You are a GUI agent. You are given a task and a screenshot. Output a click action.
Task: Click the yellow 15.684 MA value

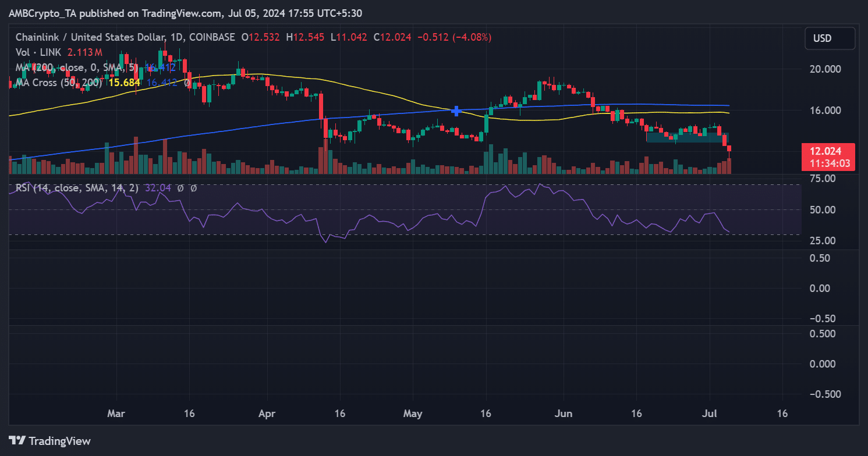point(123,83)
